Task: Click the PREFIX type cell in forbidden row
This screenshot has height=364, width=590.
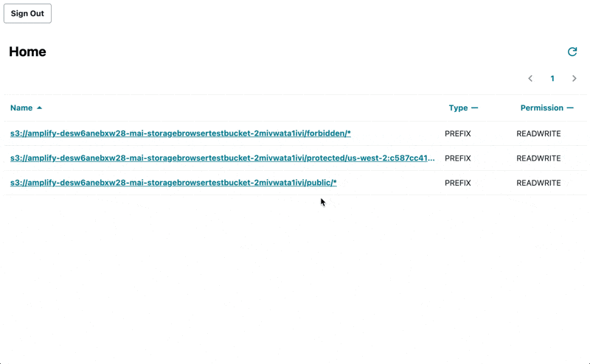Action: 457,134
